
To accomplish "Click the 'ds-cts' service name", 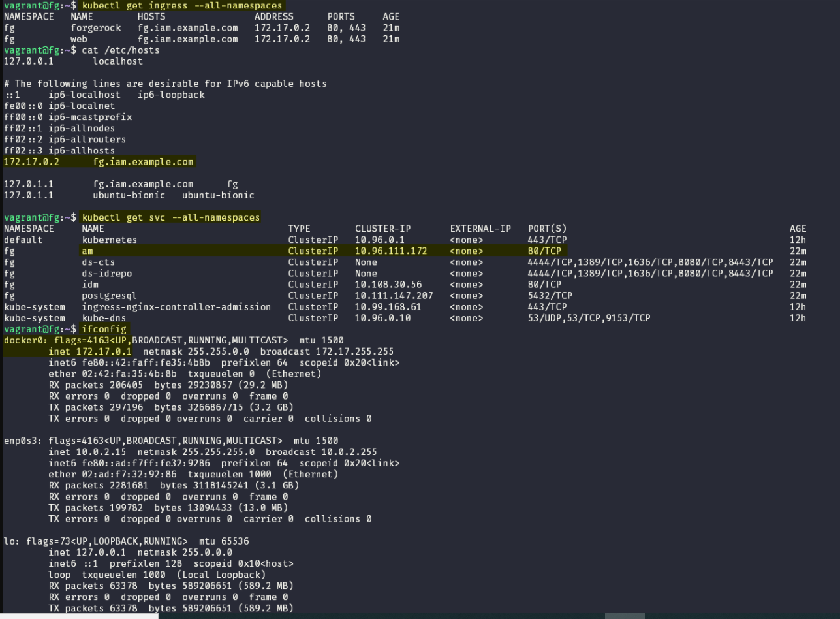I will coord(99,262).
